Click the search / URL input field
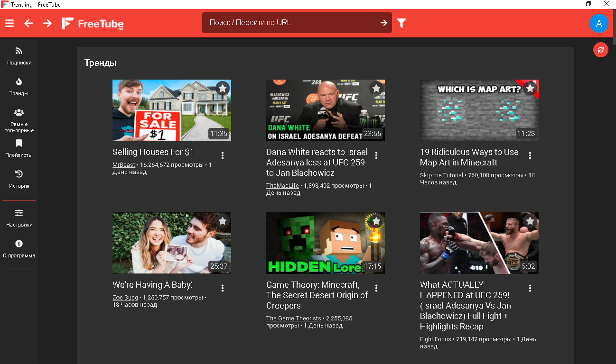616x364 pixels. tap(292, 23)
